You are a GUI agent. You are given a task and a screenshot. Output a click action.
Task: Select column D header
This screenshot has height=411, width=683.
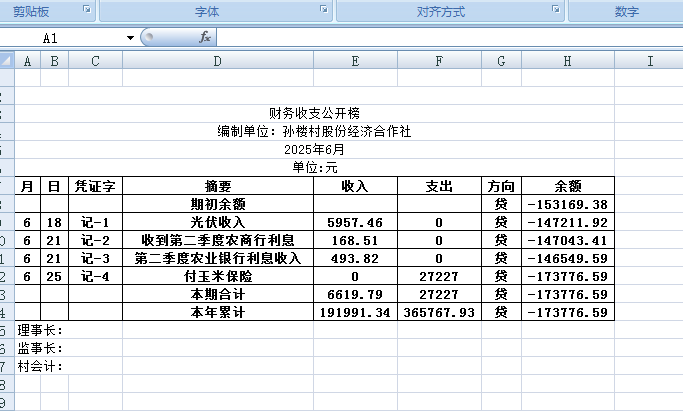click(217, 62)
